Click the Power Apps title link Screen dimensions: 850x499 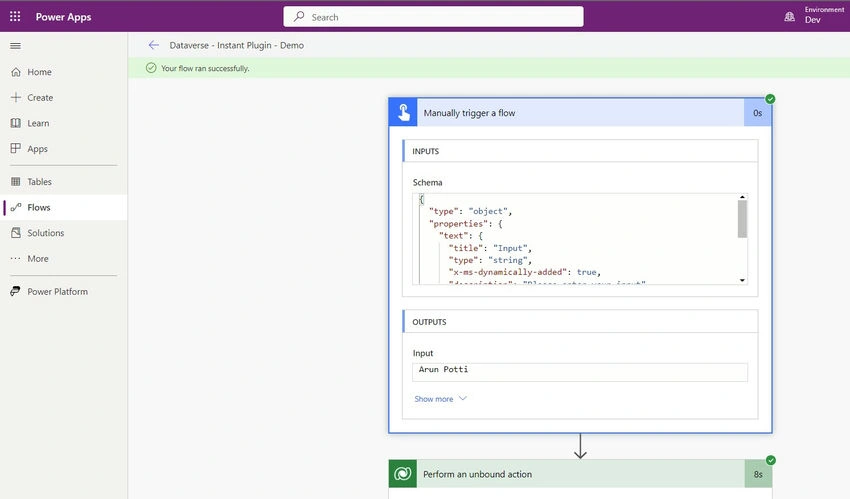click(x=63, y=17)
